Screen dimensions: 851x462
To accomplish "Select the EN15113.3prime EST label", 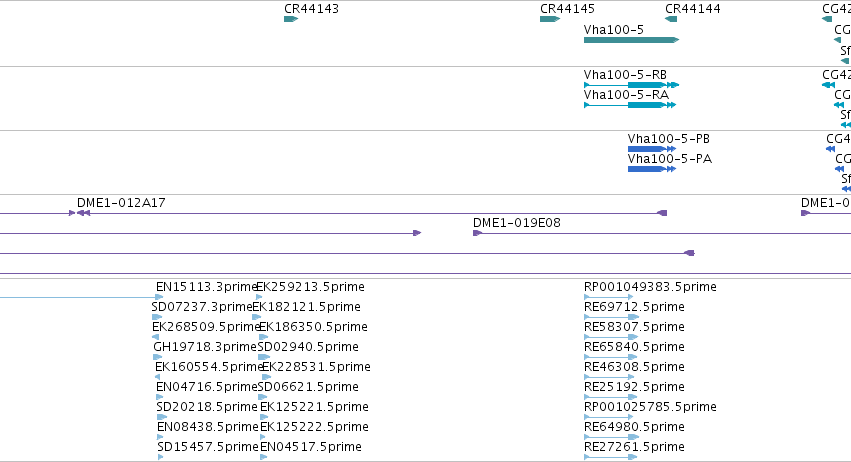I will point(206,287).
